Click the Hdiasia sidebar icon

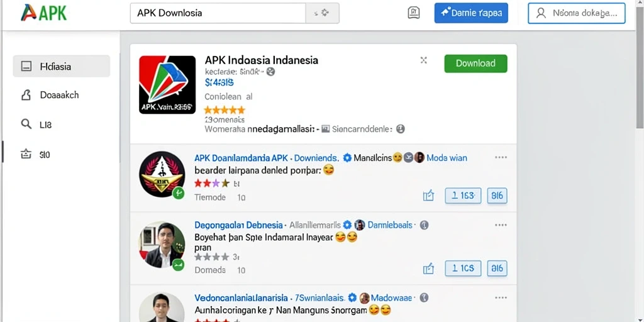[x=26, y=66]
